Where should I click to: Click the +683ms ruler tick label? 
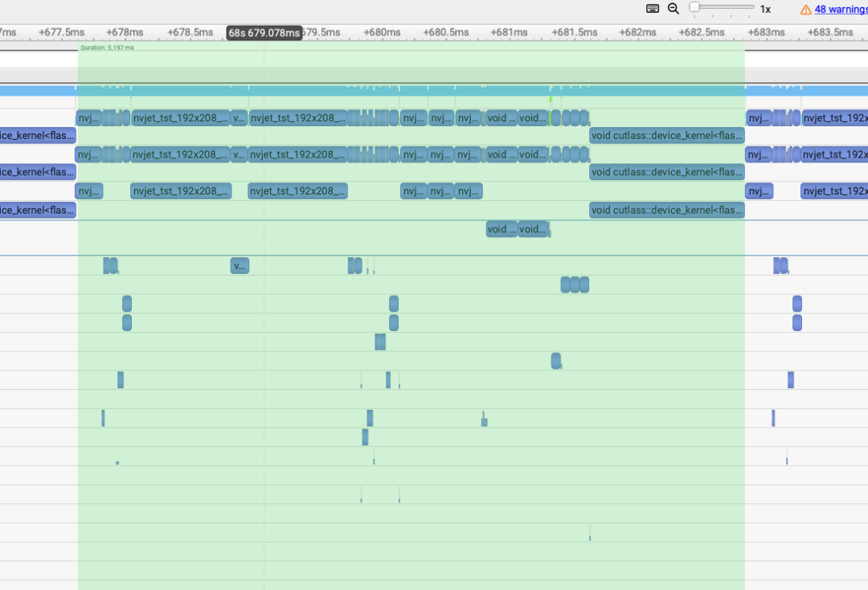pyautogui.click(x=766, y=32)
